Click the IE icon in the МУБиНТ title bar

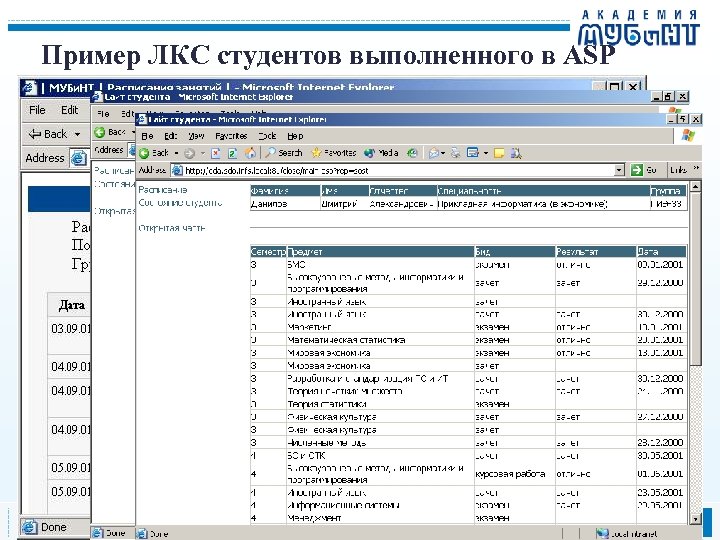coord(30,87)
